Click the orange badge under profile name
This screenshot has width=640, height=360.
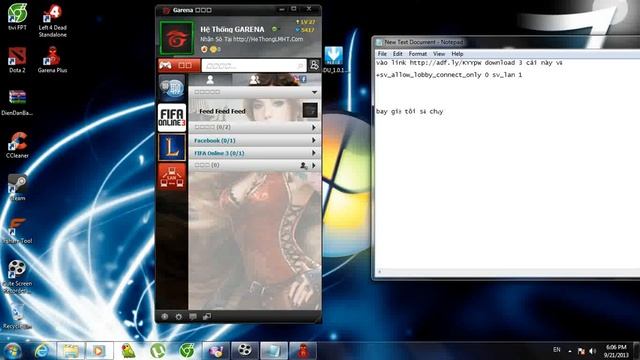point(204,49)
